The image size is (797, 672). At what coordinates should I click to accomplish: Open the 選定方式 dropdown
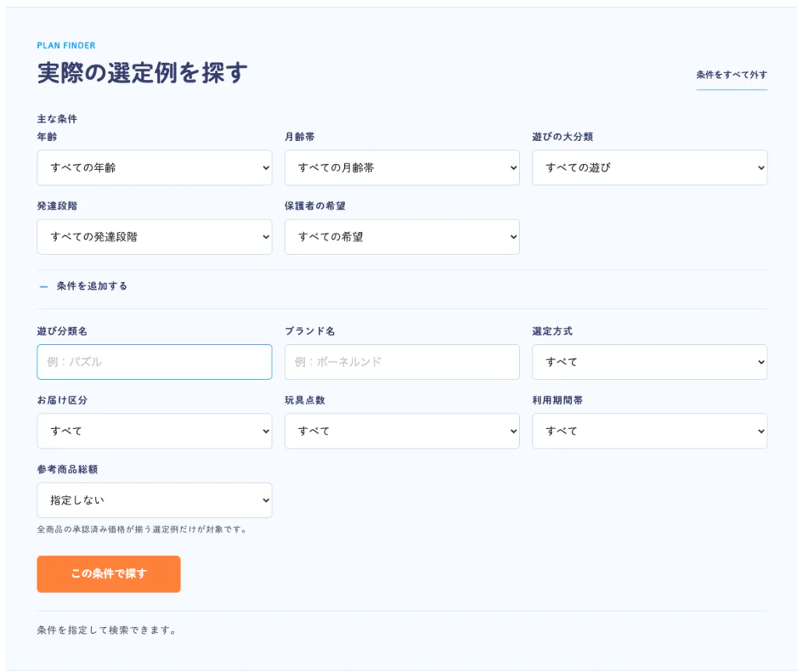pos(650,361)
